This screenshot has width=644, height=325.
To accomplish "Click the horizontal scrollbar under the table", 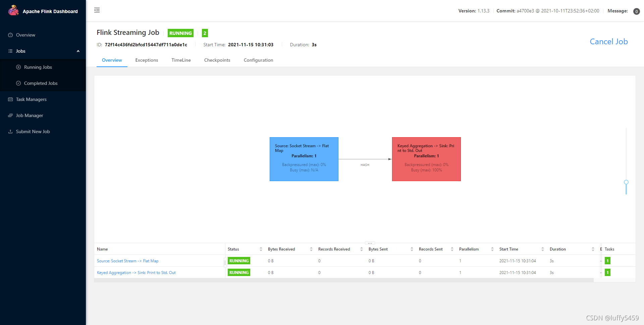I will tap(344, 280).
